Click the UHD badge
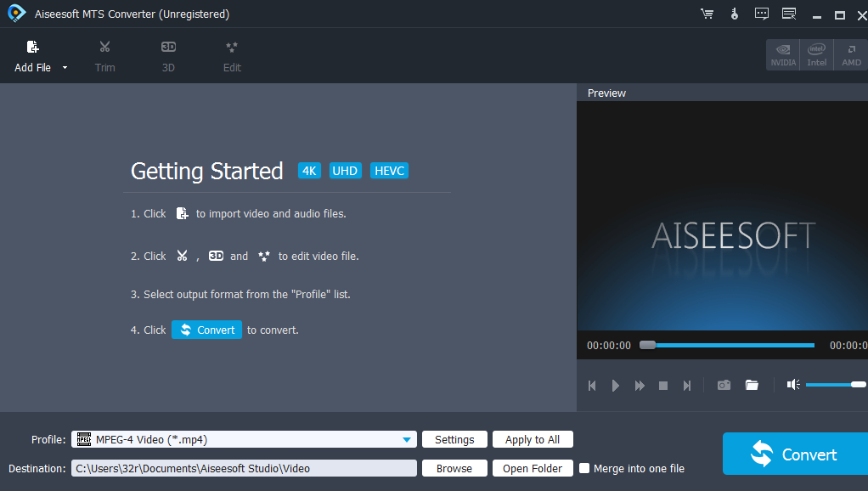This screenshot has width=868, height=491. coord(345,171)
